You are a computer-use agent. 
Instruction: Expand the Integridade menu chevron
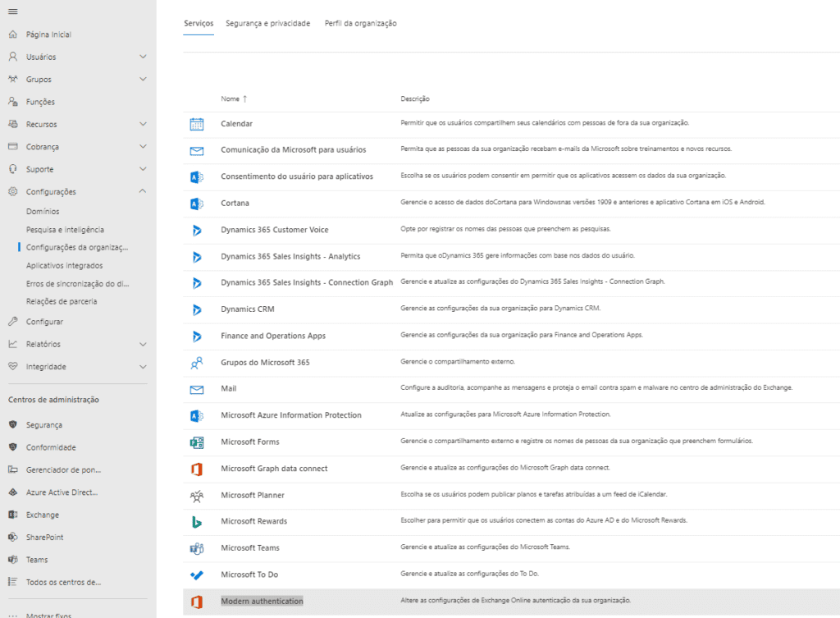click(143, 367)
